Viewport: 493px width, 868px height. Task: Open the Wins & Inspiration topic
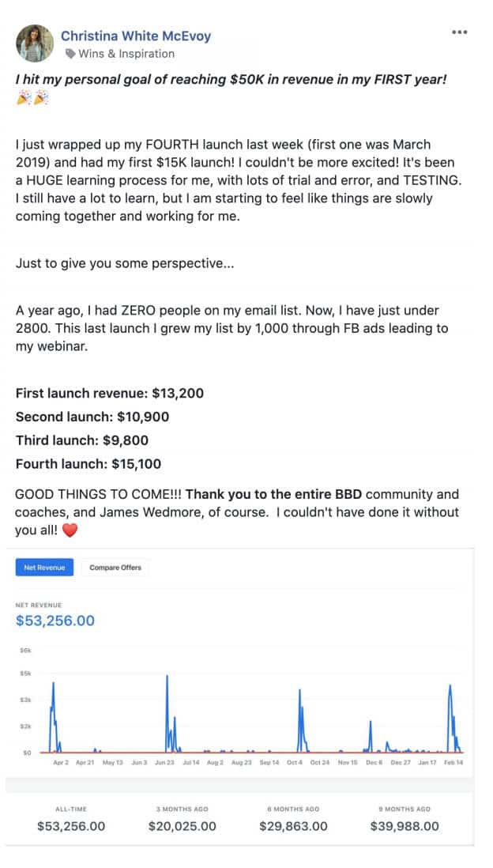tap(126, 54)
